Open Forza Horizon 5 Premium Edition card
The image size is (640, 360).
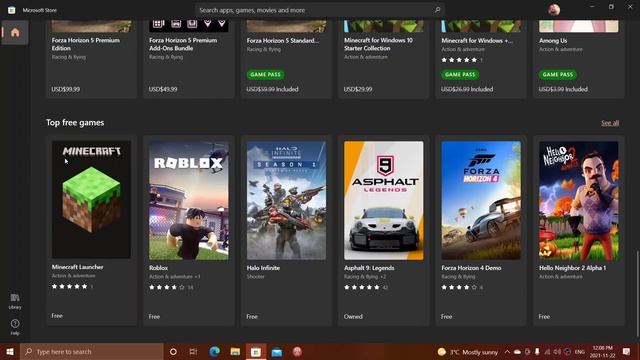(x=91, y=59)
